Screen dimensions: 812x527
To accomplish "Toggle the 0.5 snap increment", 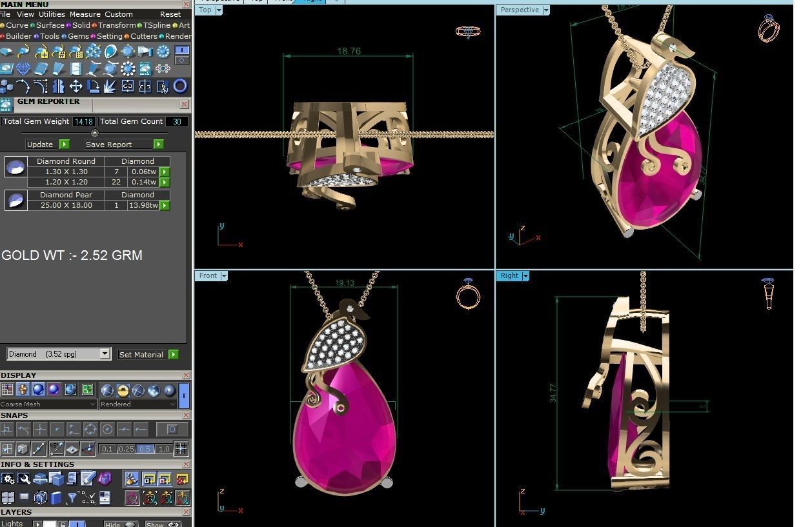I will (x=145, y=449).
